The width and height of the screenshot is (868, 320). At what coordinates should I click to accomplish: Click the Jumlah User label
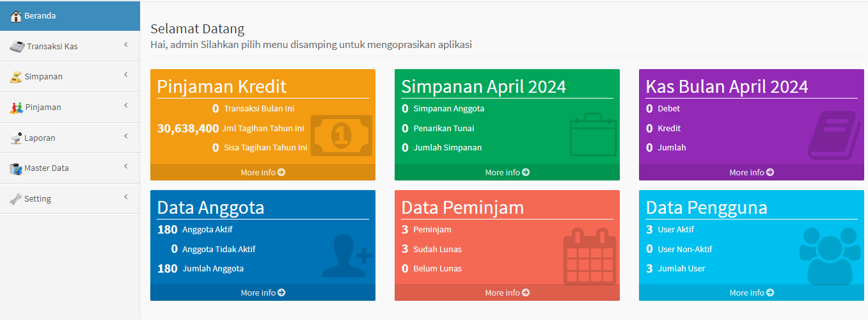[681, 269]
